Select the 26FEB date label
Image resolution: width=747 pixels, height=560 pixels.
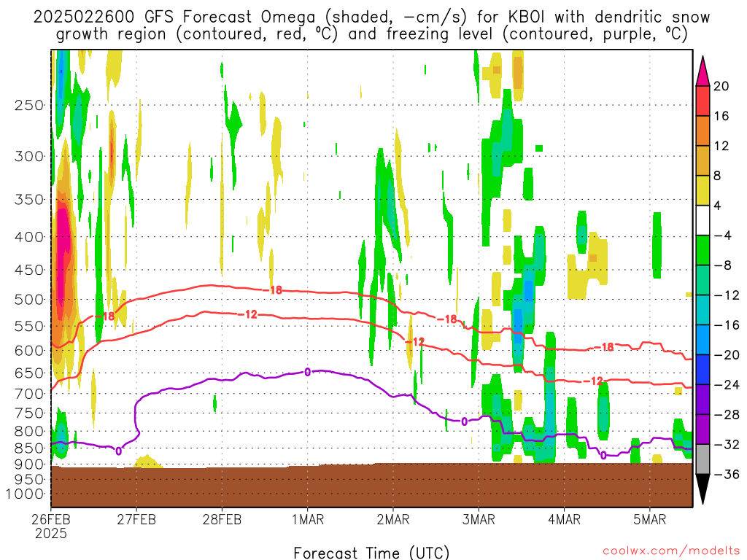51,519
